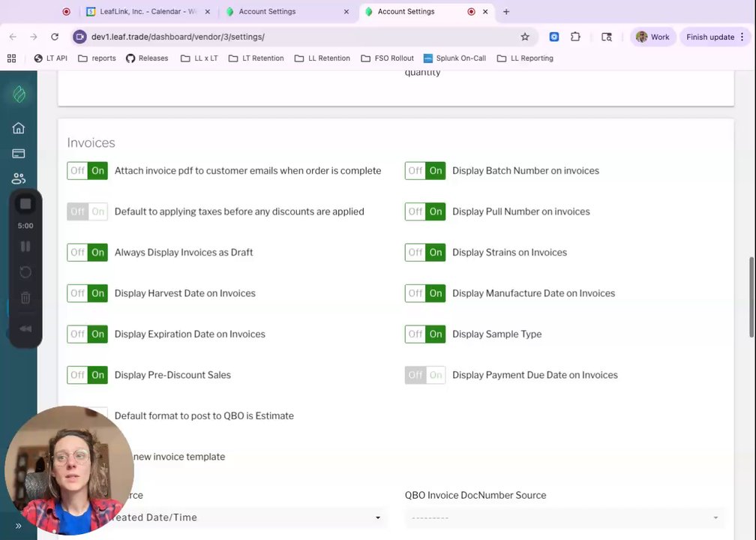Screen dimensions: 756x540
Task: Switch to LeafLink, Inc. Calendar tab
Action: 148,11
